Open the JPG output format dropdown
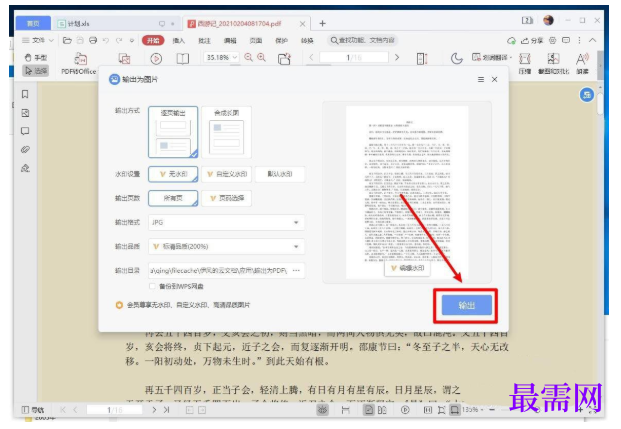Viewport: 621px width, 429px height. coord(227,223)
